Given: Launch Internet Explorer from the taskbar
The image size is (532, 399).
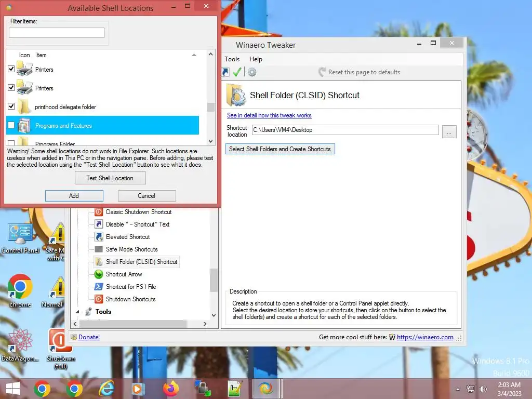Looking at the screenshot, I should click(x=106, y=389).
